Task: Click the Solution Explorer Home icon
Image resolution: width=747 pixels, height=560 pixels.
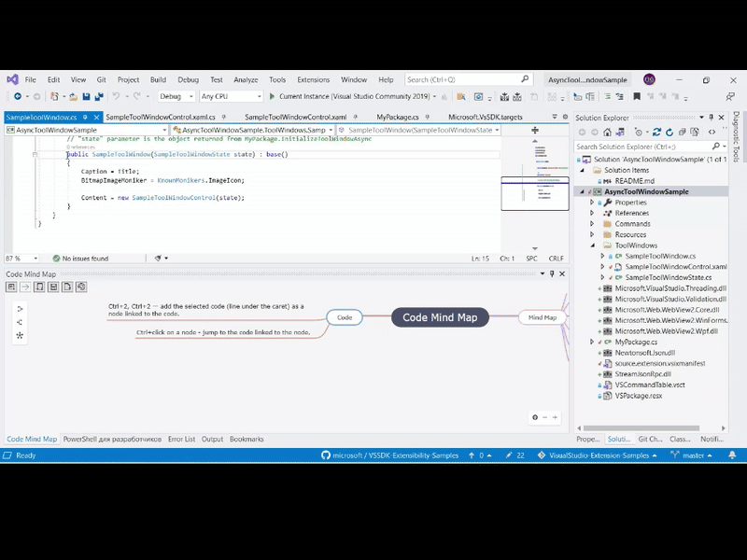Action: point(608,133)
